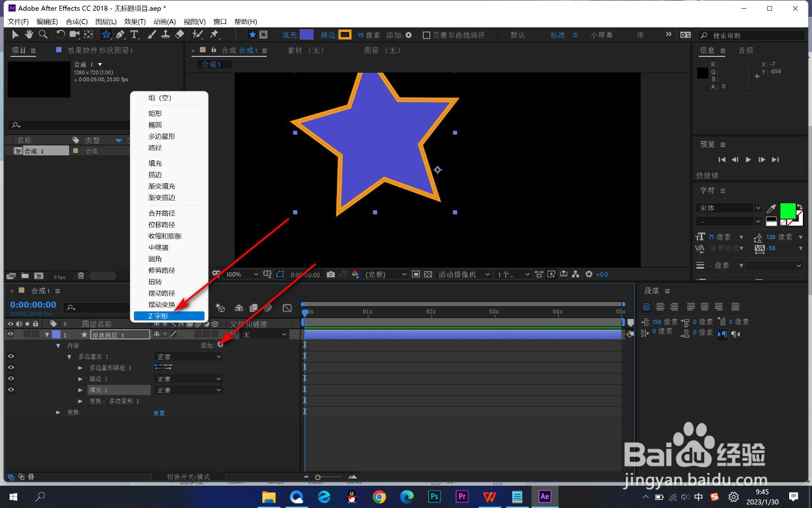Viewport: 812px width, 508px height.
Task: Hide the 多边星形 1 group
Action: tap(11, 357)
